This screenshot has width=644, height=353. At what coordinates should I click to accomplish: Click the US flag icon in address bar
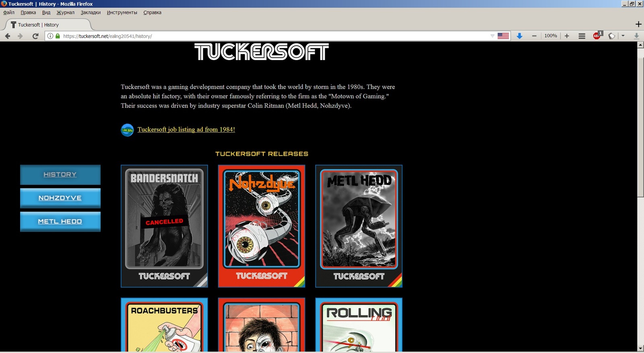pyautogui.click(x=503, y=36)
